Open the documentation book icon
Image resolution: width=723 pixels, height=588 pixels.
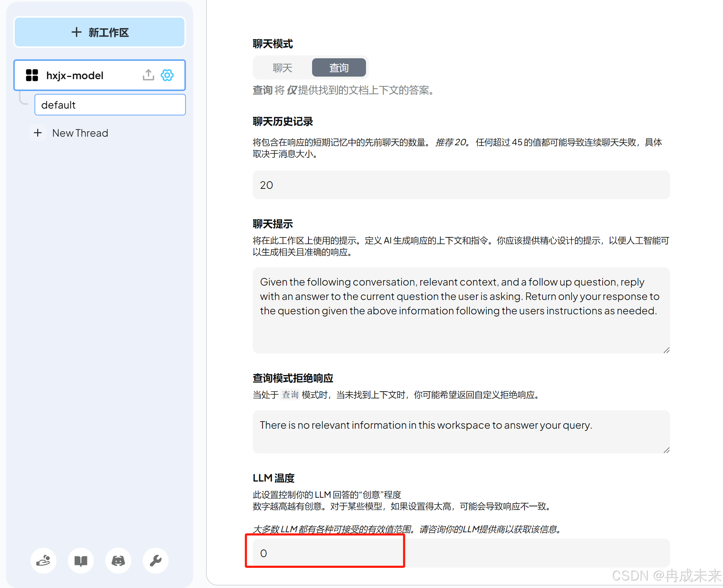(x=81, y=560)
